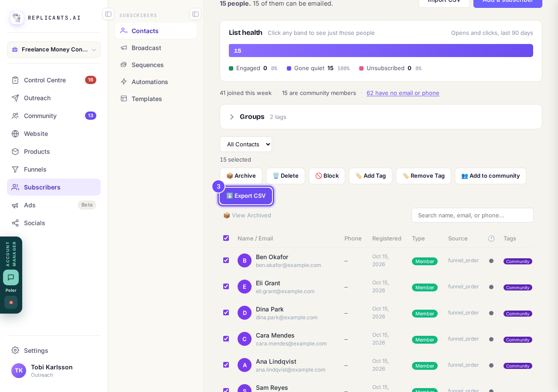Open Control Centre clipboard icon
The image size is (558, 392).
pyautogui.click(x=15, y=80)
